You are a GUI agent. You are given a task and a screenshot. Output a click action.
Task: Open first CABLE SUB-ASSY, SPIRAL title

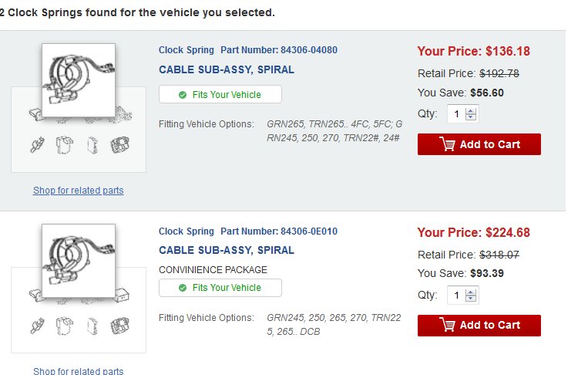(x=227, y=69)
